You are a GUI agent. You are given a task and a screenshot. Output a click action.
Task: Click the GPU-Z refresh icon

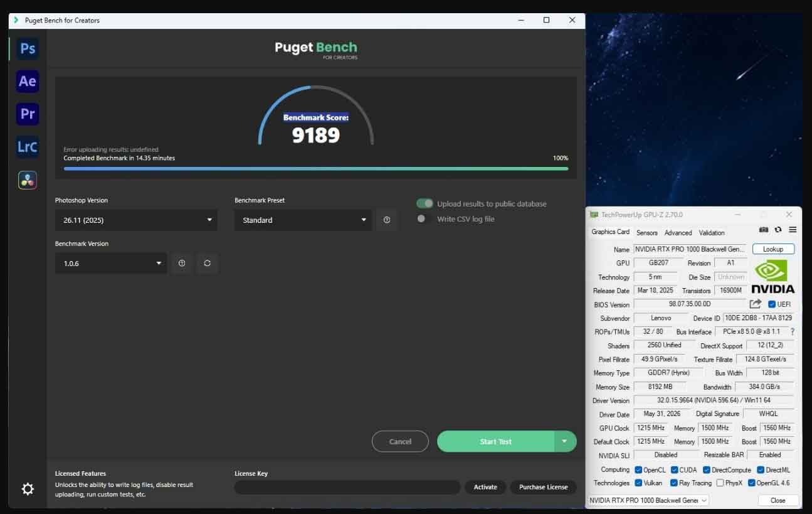point(778,230)
